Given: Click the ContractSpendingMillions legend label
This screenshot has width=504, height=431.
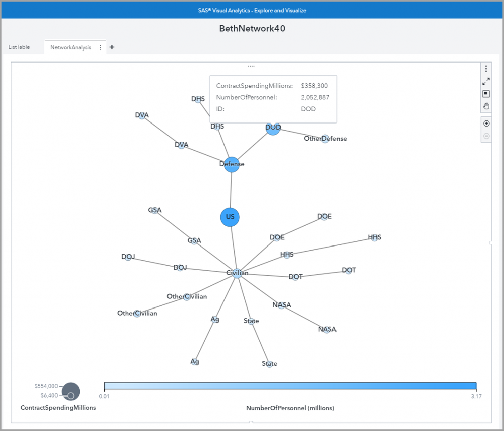Looking at the screenshot, I should point(58,407).
